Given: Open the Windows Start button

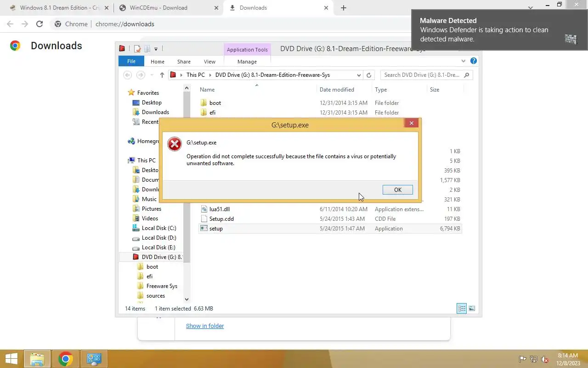Looking at the screenshot, I should pyautogui.click(x=11, y=359).
